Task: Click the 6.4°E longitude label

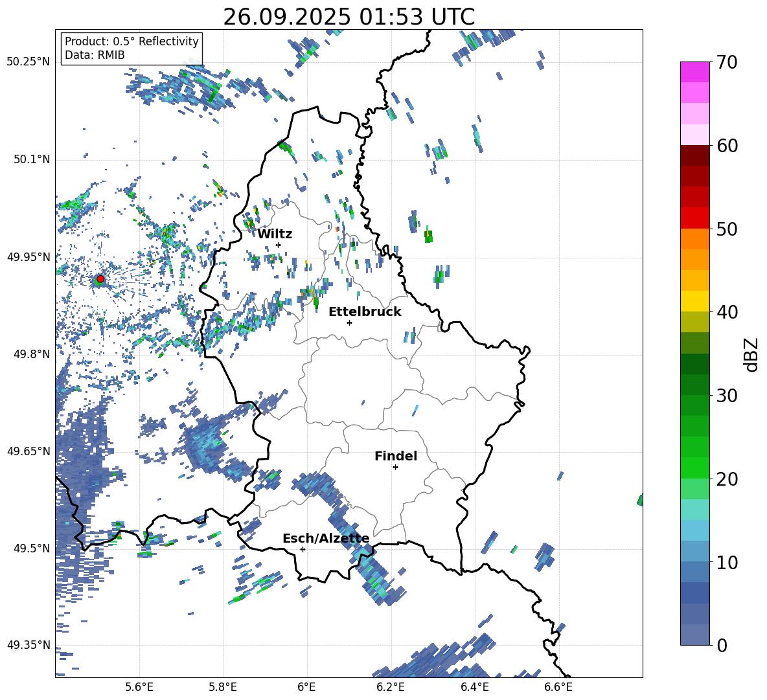Action: click(475, 688)
